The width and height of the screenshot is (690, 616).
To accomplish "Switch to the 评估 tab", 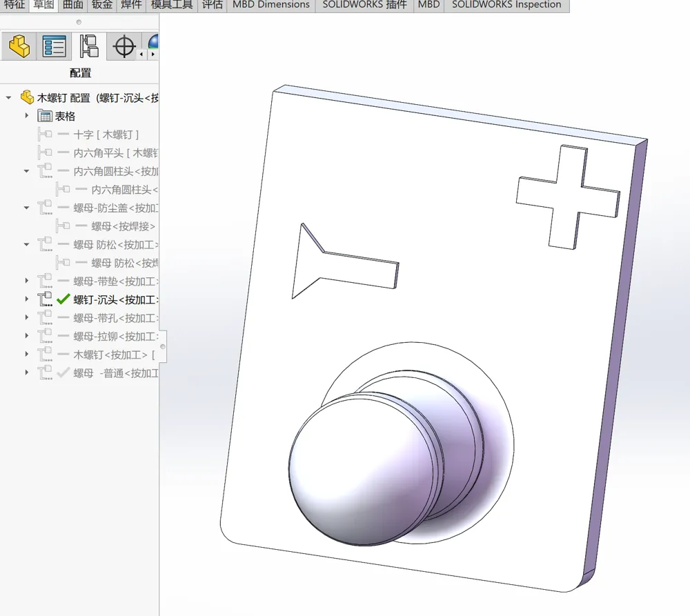I will (x=212, y=5).
